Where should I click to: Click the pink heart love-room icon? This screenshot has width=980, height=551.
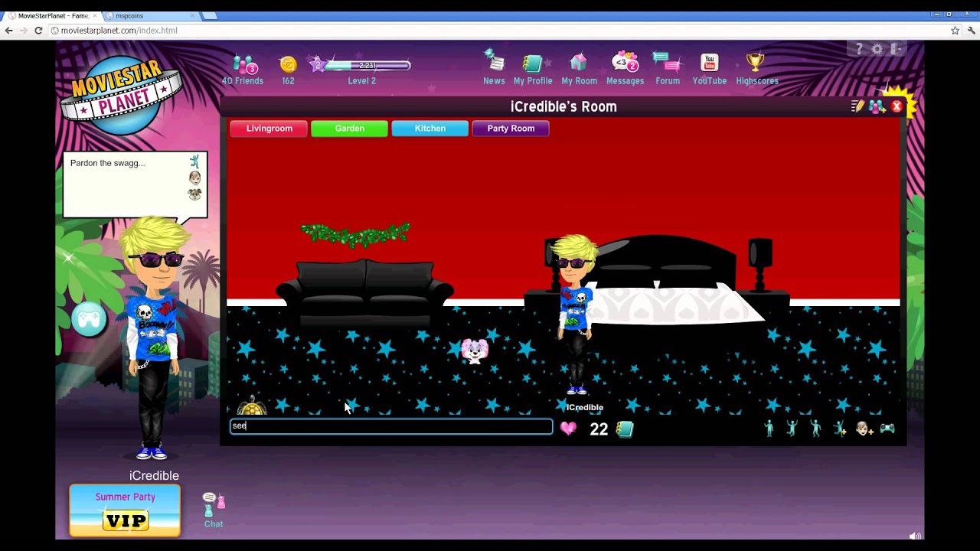(568, 429)
